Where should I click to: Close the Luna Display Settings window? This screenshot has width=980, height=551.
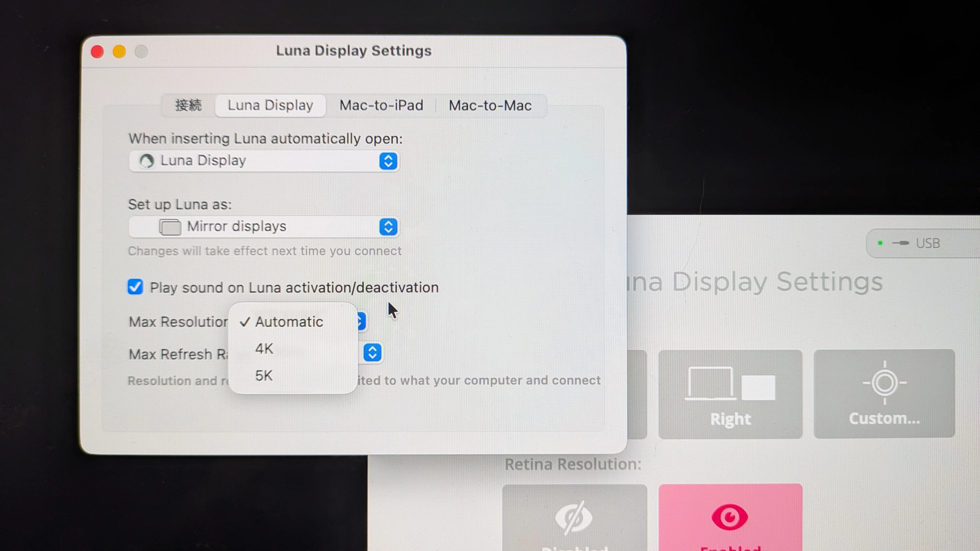97,51
